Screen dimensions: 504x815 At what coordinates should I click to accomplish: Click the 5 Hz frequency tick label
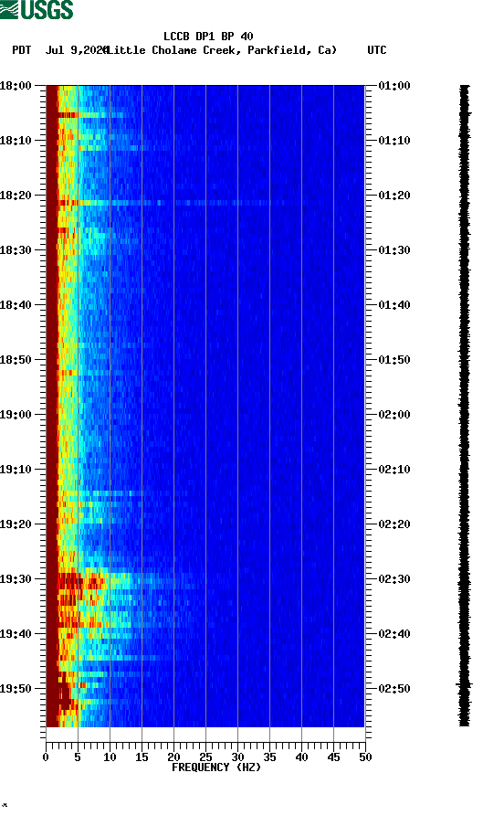78,757
